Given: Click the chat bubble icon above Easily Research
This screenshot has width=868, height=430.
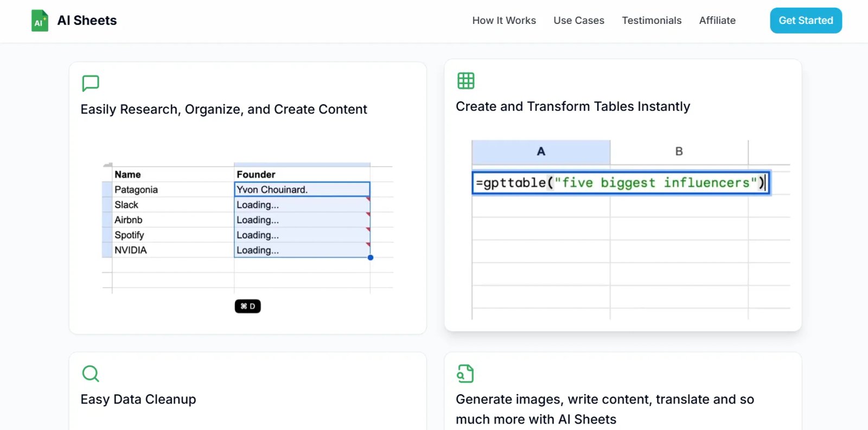Looking at the screenshot, I should click(x=91, y=83).
